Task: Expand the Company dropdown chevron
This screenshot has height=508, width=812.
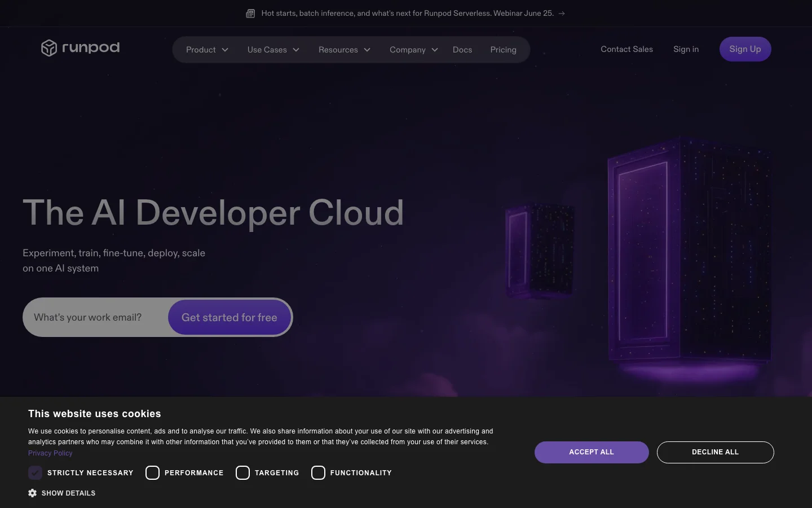Action: [x=435, y=50]
